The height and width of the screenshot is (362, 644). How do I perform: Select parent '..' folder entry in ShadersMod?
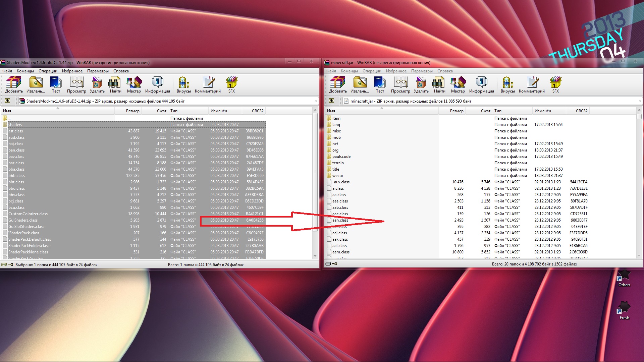pyautogui.click(x=133, y=118)
